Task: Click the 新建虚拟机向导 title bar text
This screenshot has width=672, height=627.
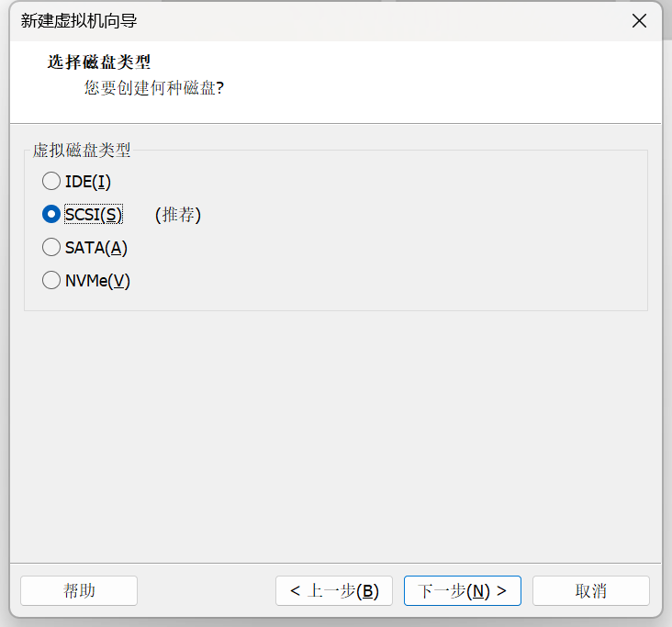Action: [79, 20]
